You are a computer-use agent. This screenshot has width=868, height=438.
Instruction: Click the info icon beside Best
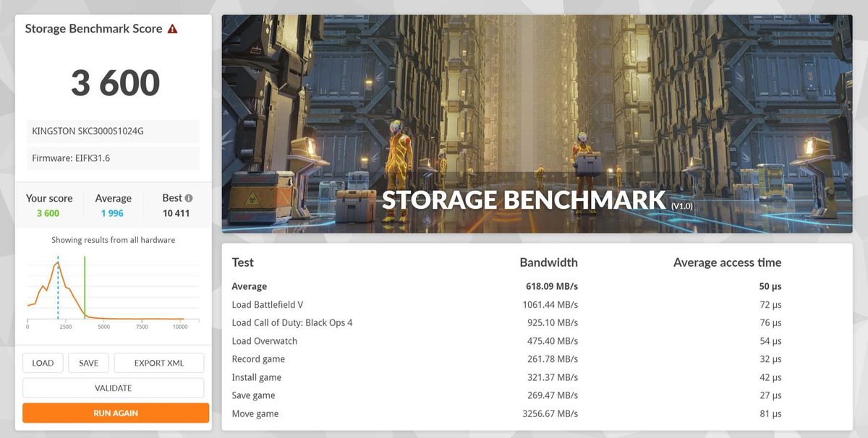(x=189, y=198)
